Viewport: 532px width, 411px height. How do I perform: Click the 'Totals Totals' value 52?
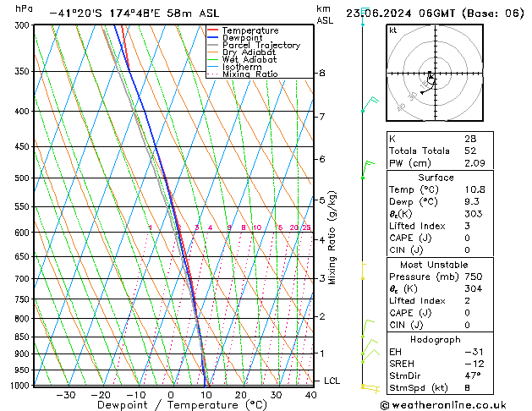click(470, 151)
